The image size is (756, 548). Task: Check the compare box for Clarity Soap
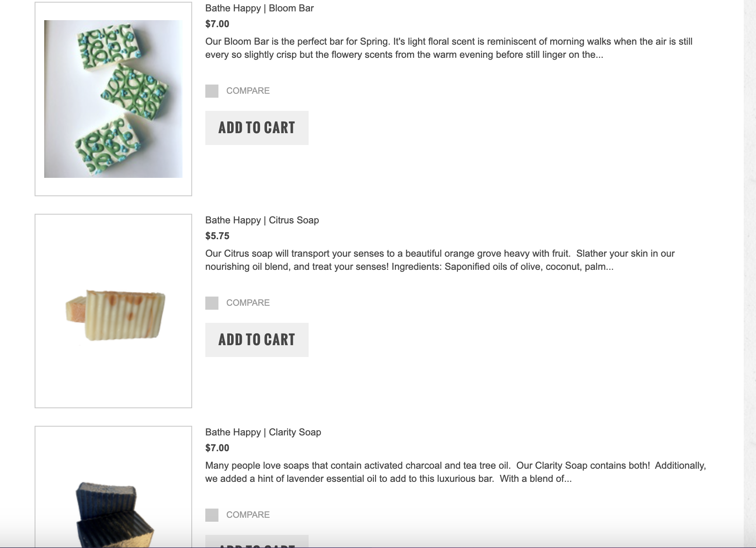click(x=212, y=515)
